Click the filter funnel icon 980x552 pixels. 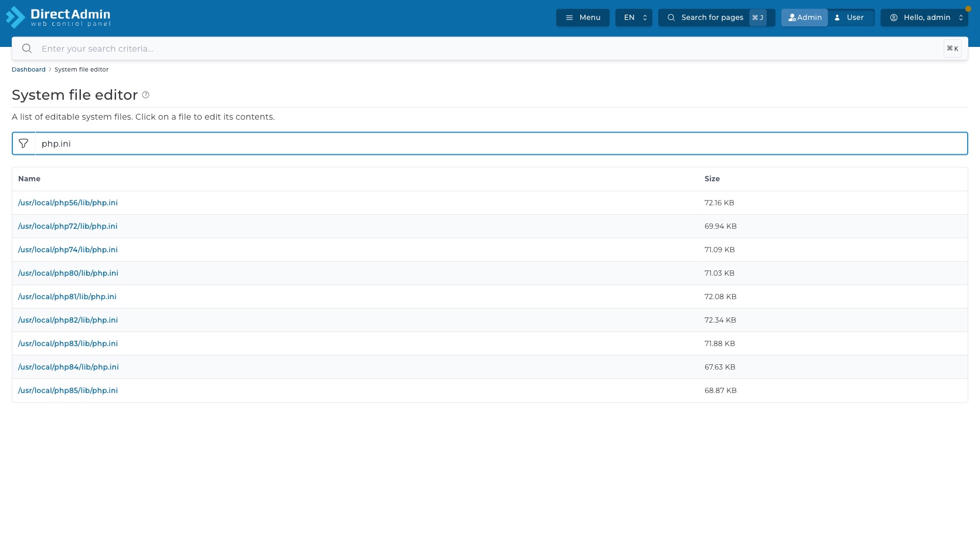(x=23, y=144)
